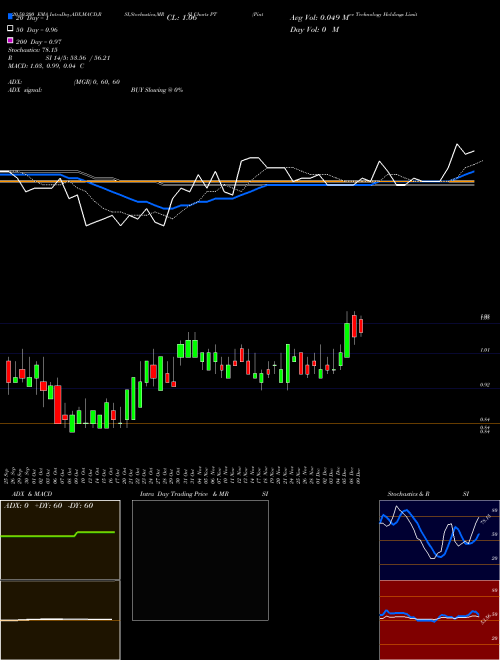This screenshot has width=500, height=660.
Task: Select the '200 Day = 0.97' legend text
Action: (x=38, y=42)
